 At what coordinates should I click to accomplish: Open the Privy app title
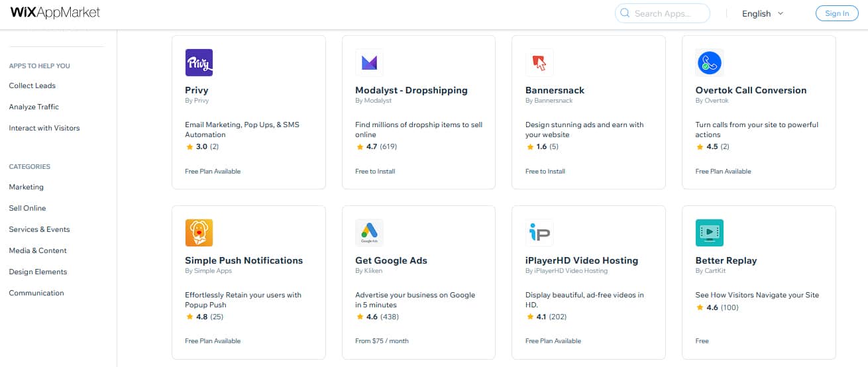(x=197, y=90)
